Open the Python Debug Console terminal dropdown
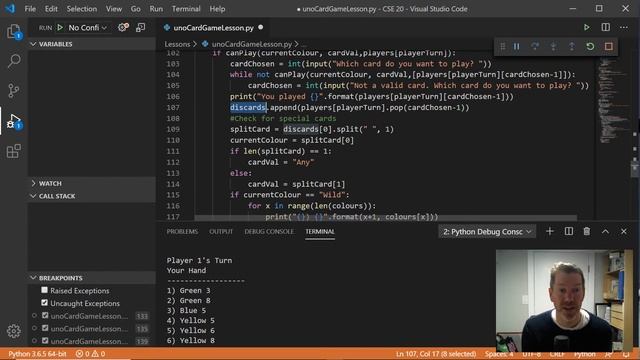The width and height of the screenshot is (640, 360). (487, 231)
